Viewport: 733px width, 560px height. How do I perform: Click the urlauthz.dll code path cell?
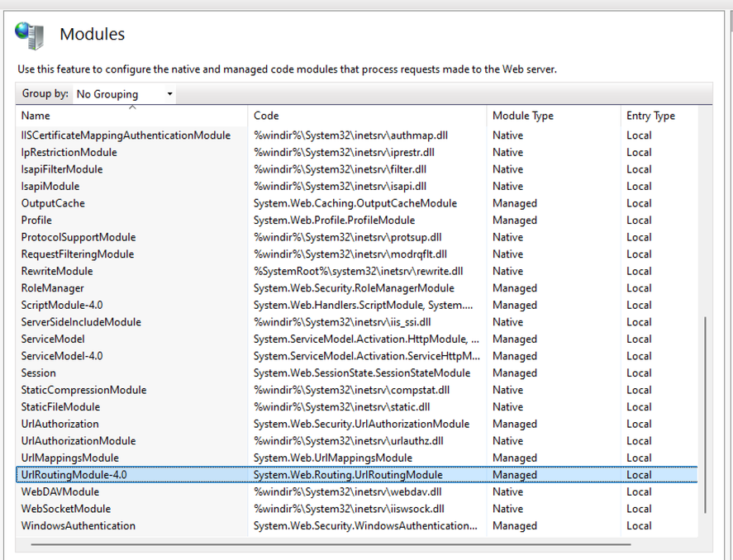point(348,441)
